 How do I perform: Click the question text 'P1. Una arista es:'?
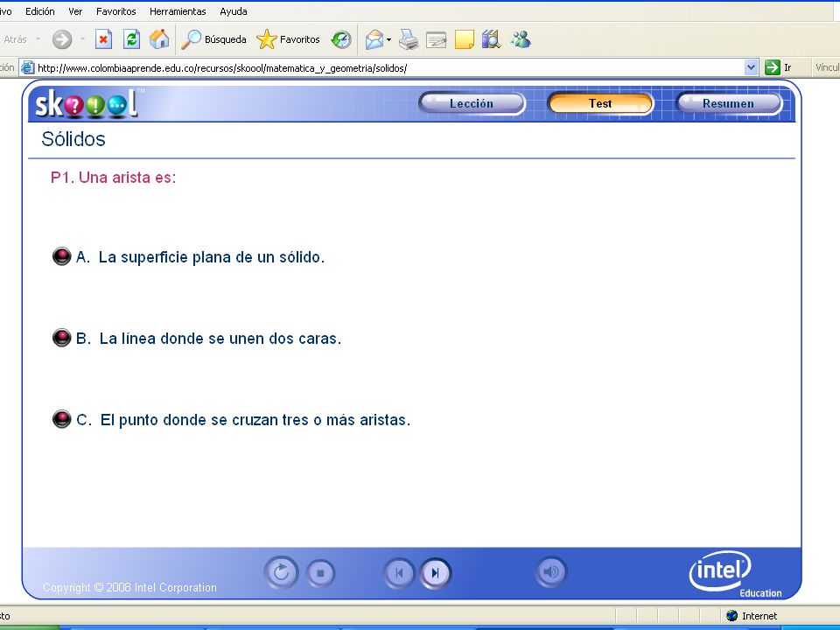[113, 178]
